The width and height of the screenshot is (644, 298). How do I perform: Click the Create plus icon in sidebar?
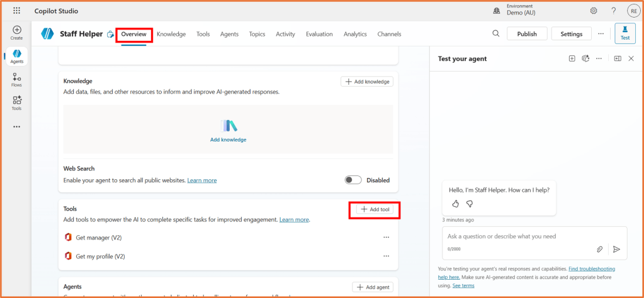pos(17,30)
